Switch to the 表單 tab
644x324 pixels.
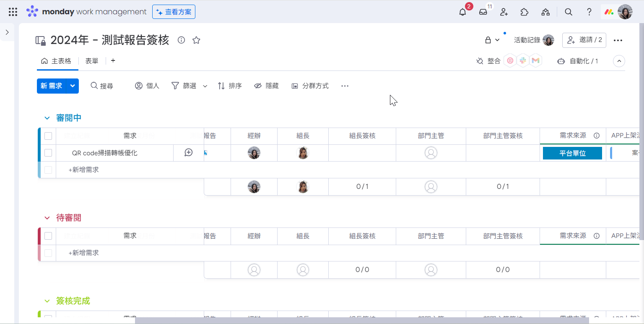92,61
